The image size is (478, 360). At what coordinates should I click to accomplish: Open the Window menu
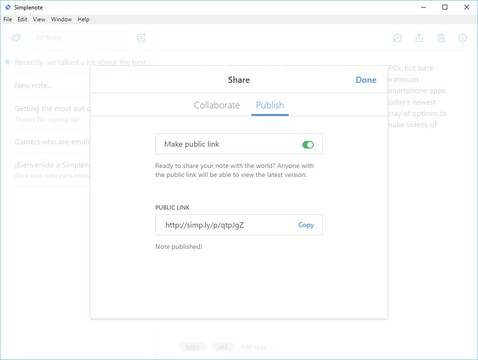click(61, 19)
